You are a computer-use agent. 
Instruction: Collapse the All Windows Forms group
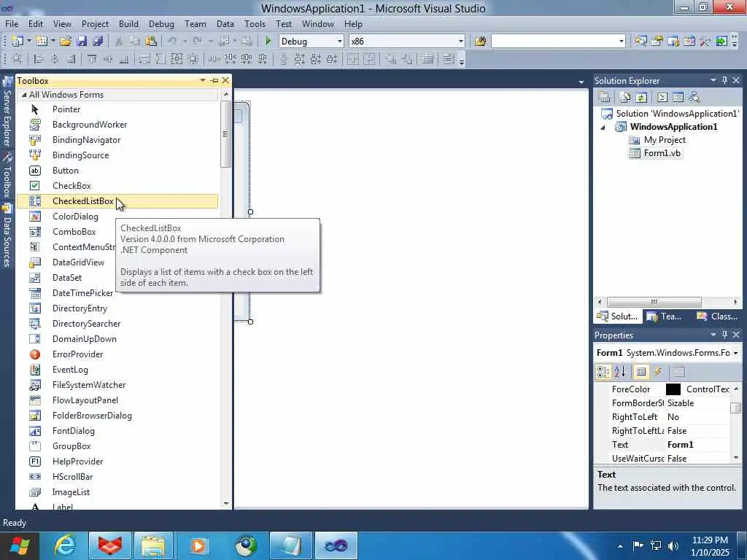(x=24, y=95)
